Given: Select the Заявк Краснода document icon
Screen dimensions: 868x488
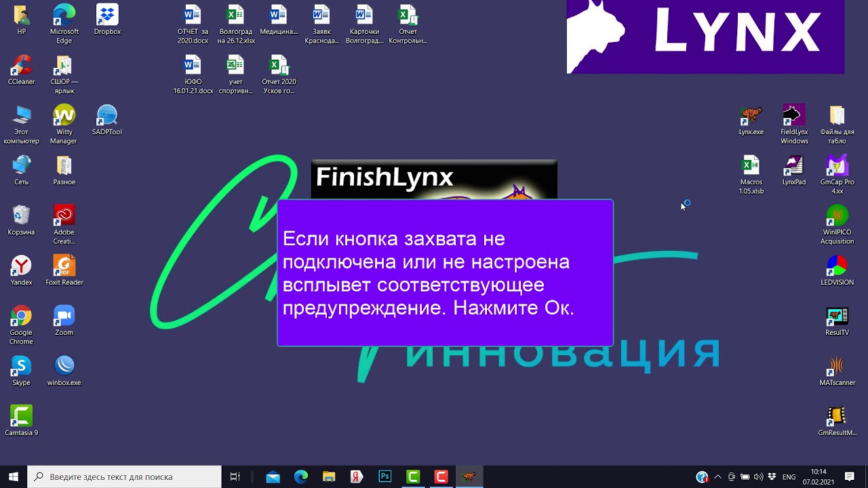Looking at the screenshot, I should pos(321,24).
